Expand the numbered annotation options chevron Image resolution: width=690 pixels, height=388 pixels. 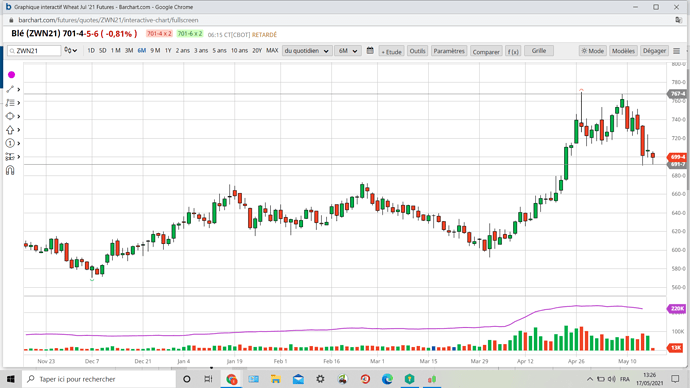pos(18,143)
